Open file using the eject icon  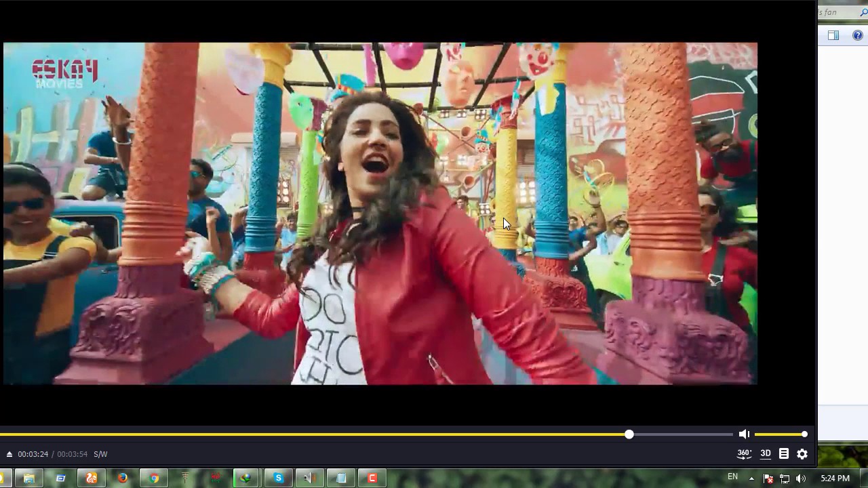click(x=9, y=454)
